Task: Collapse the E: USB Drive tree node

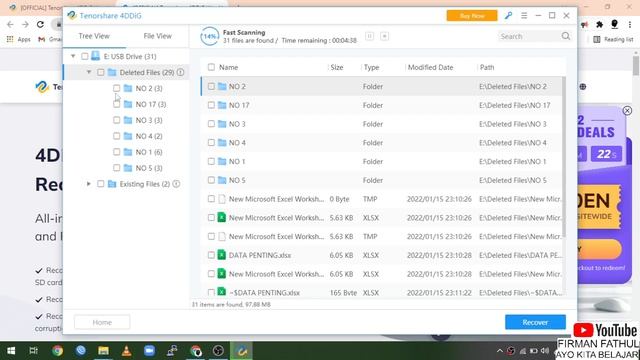Action: point(73,56)
